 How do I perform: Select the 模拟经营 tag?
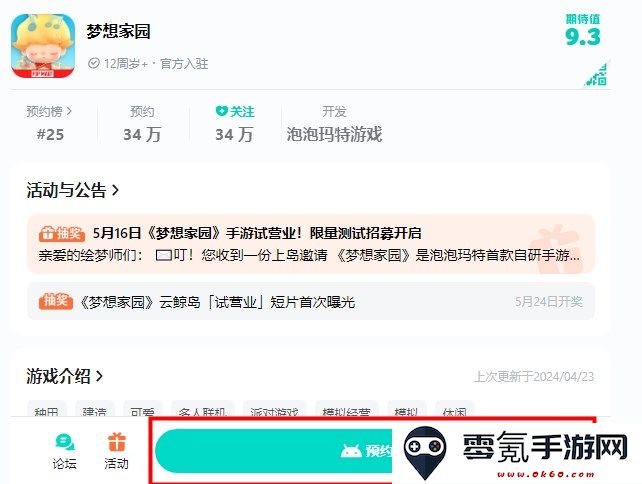[x=346, y=410]
